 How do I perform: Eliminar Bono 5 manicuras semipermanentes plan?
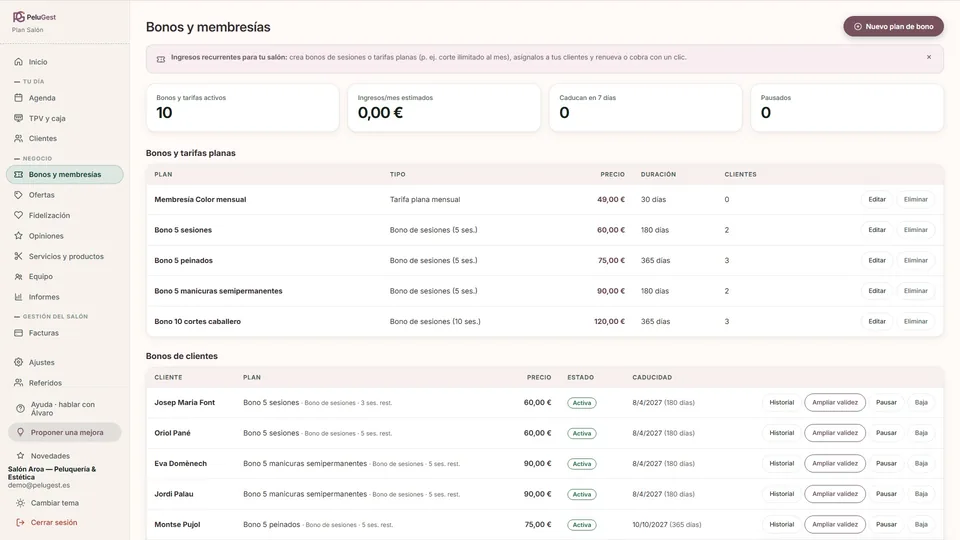click(x=915, y=291)
